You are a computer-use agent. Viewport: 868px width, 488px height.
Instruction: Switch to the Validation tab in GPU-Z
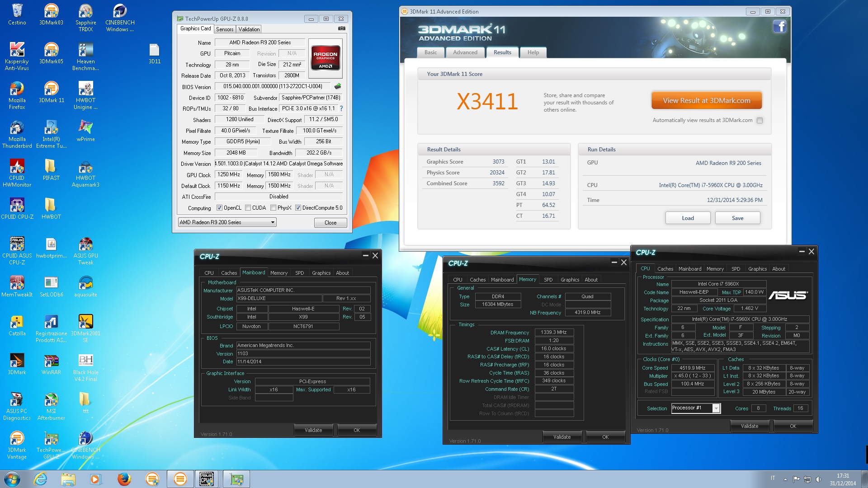click(x=249, y=29)
